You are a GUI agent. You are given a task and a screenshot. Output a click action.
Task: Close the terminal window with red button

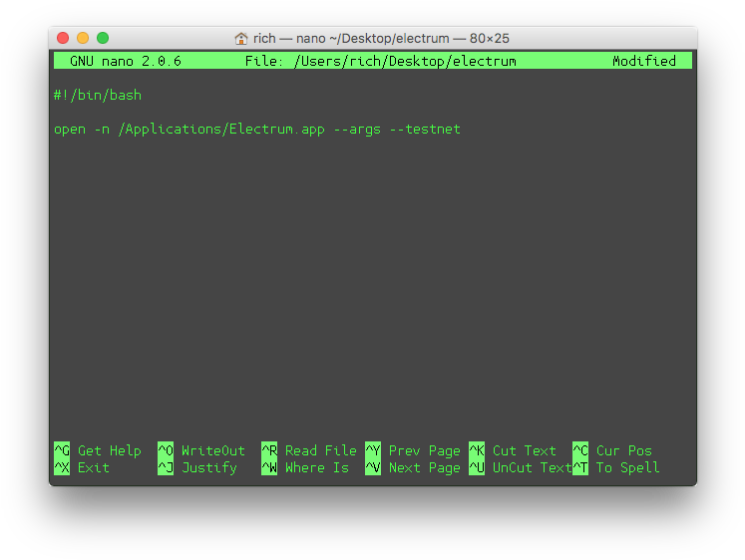tap(63, 38)
